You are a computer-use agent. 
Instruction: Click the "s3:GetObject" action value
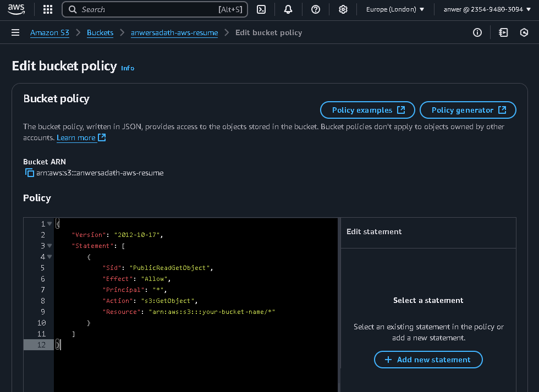(168, 301)
